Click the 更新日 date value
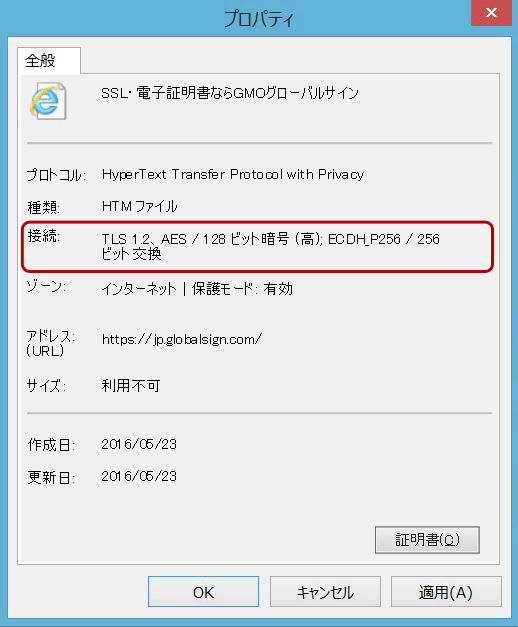 point(139,476)
